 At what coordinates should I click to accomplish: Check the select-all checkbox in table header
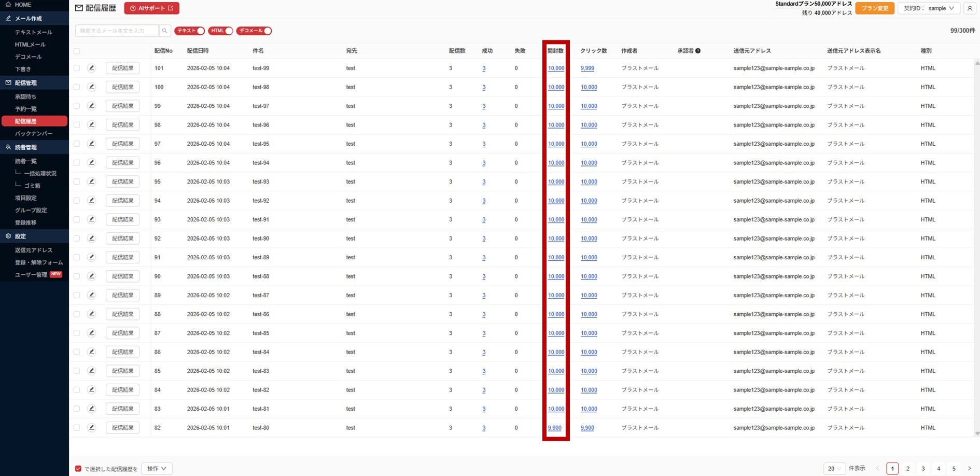tap(77, 51)
